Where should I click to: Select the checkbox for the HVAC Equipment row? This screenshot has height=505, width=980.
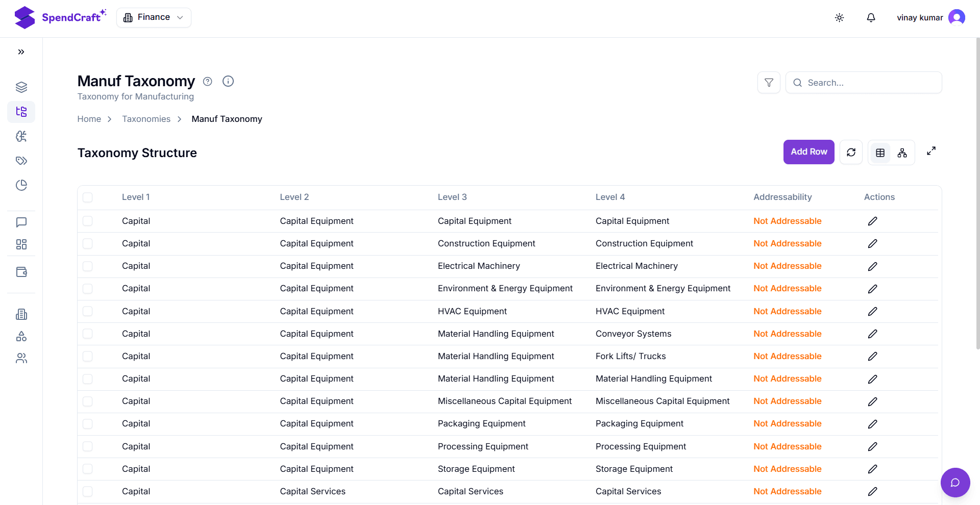pyautogui.click(x=88, y=311)
